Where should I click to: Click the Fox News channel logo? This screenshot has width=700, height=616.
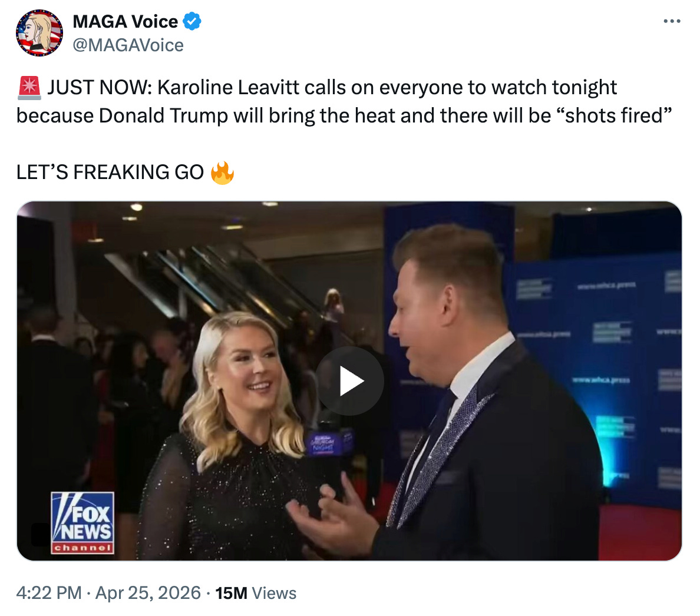(82, 522)
